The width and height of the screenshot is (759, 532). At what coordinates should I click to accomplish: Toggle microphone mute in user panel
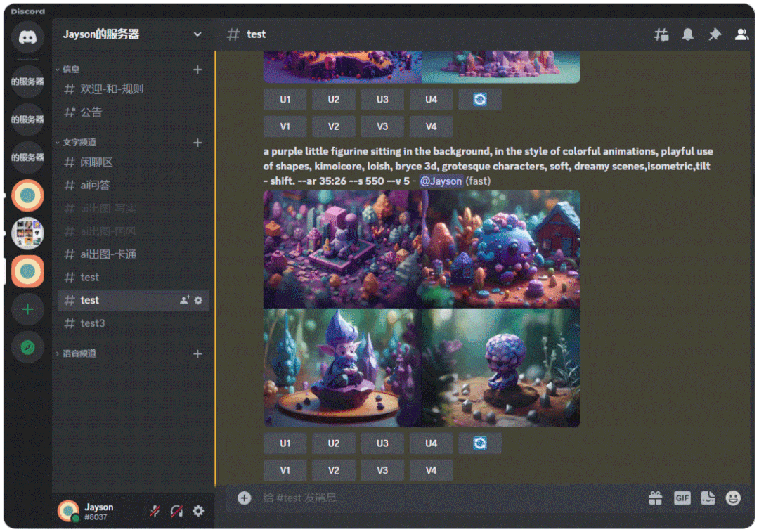(155, 511)
